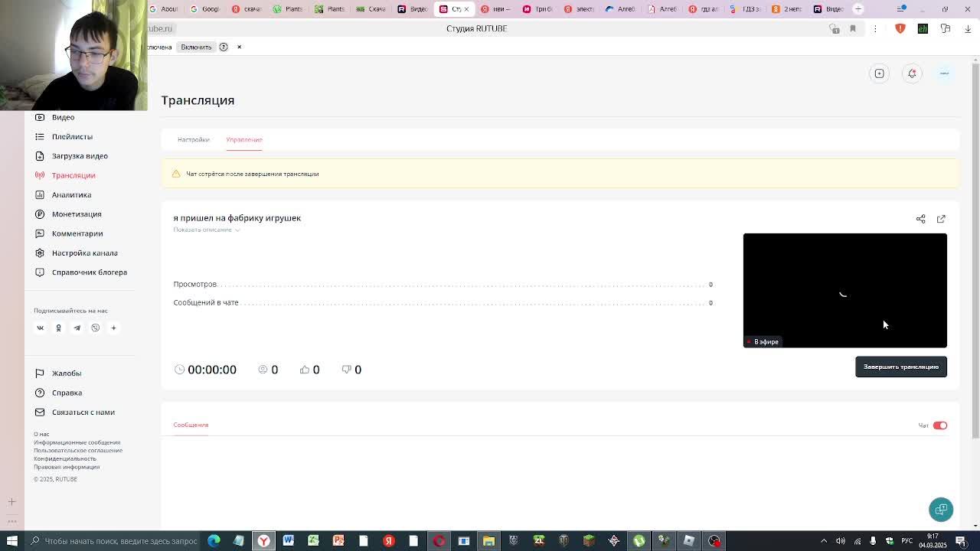Click the VK social icon

click(40, 328)
